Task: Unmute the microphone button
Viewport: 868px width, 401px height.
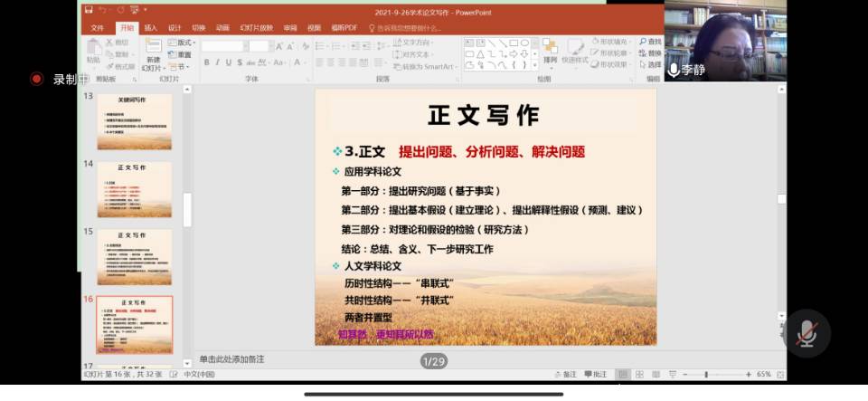Action: pos(807,334)
